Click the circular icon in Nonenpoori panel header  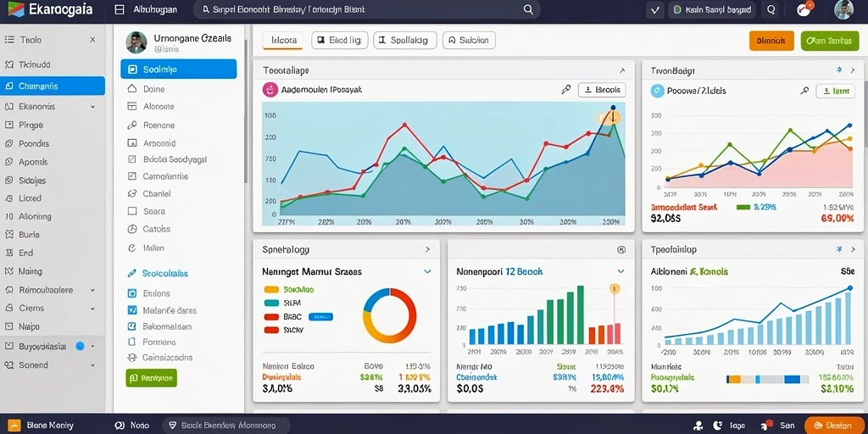tap(620, 250)
